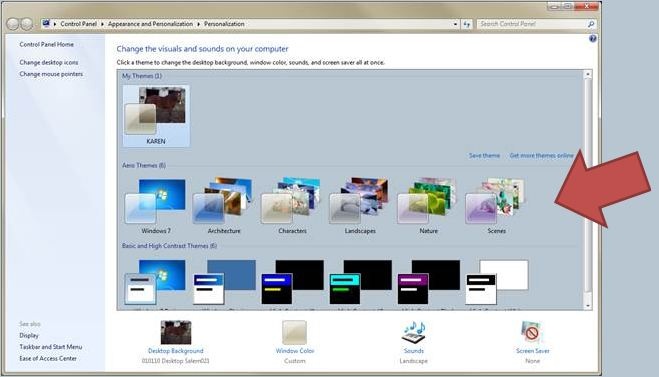
Task: Click the Desktop Background label link
Action: tap(176, 351)
